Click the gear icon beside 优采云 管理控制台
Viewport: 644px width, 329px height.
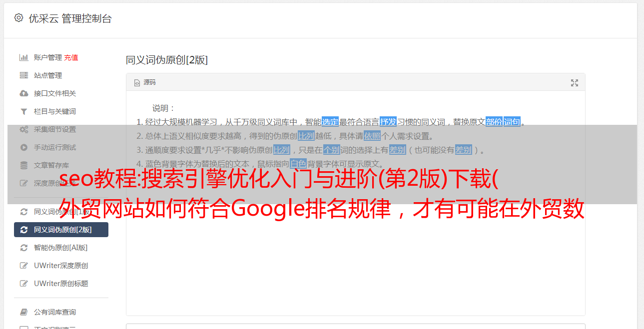click(18, 18)
